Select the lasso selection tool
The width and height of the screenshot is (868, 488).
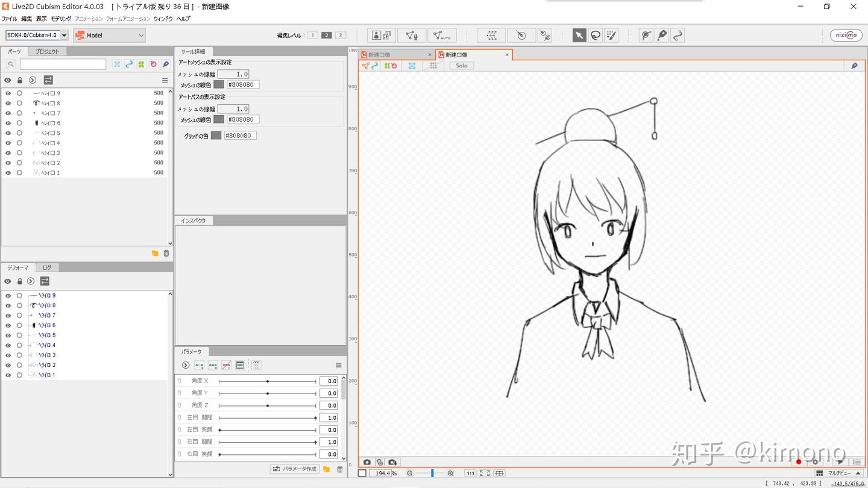tap(595, 36)
